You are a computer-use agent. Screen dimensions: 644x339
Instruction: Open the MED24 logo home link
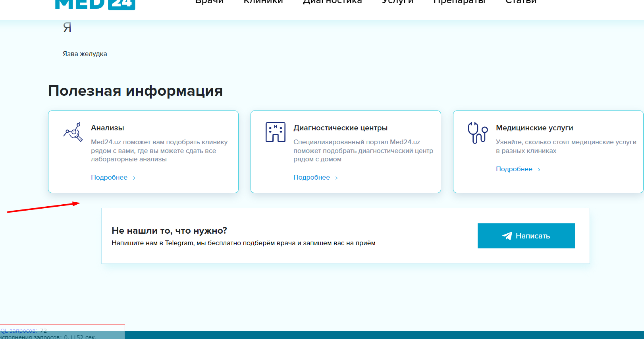(95, 4)
